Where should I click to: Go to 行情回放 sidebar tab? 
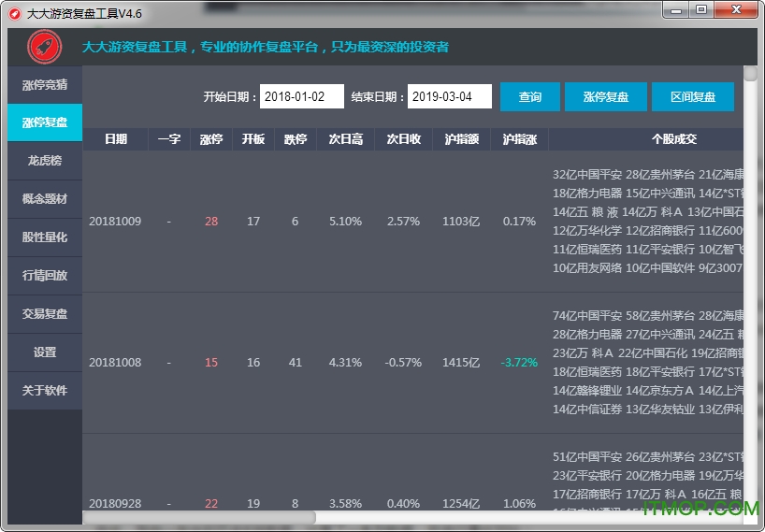45,276
